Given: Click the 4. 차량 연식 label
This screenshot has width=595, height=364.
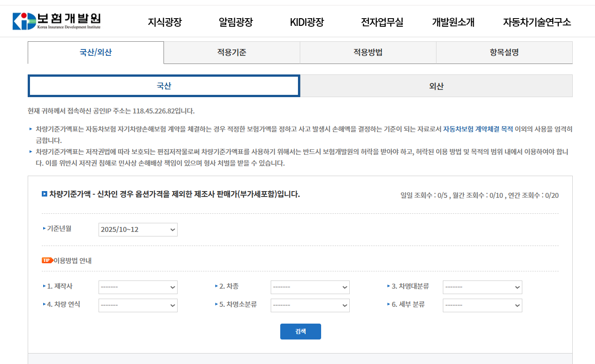Looking at the screenshot, I should tap(64, 304).
